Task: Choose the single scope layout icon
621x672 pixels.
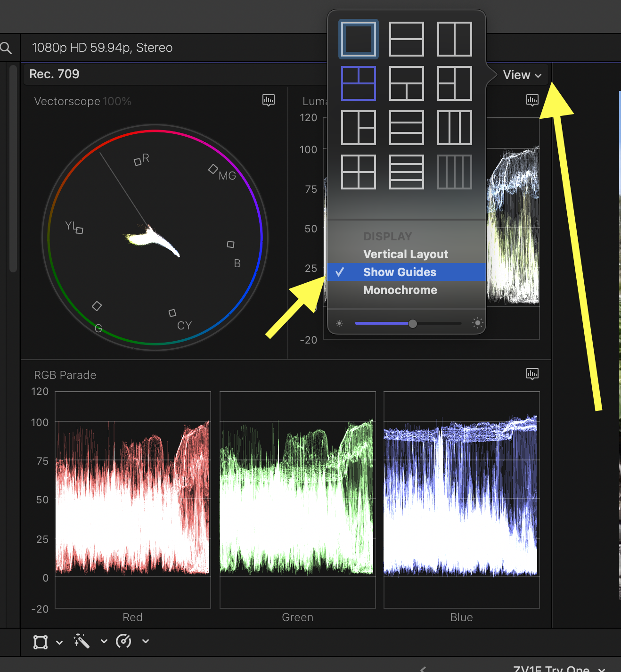Action: (x=358, y=39)
